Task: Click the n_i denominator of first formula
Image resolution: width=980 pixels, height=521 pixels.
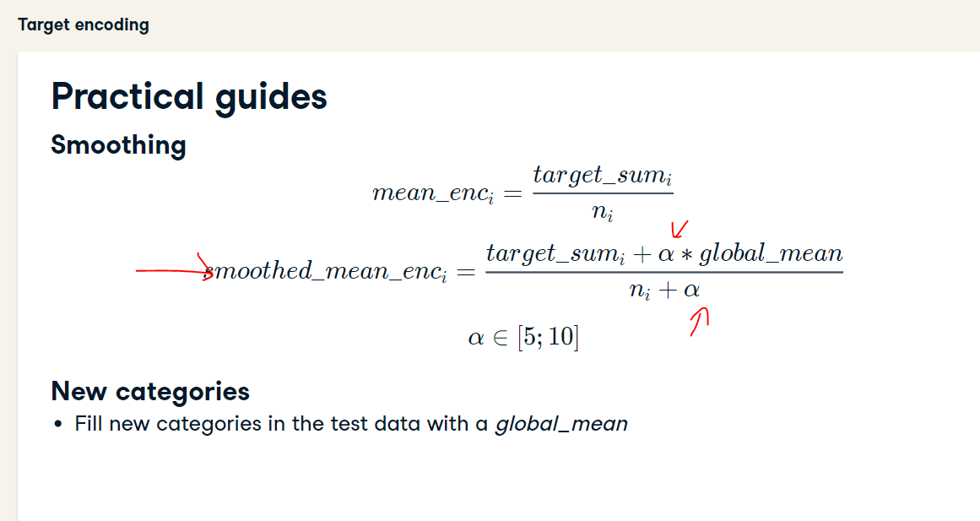Action: click(603, 212)
